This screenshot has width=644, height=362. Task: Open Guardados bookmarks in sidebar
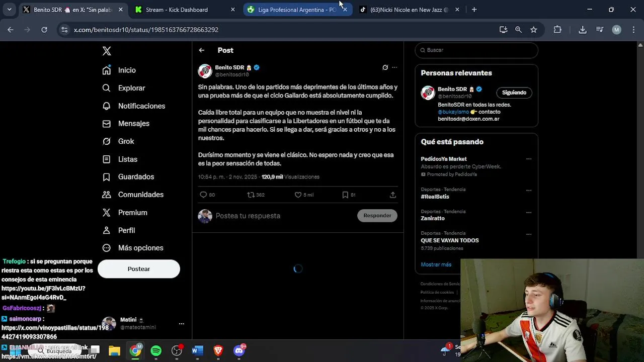(x=128, y=177)
